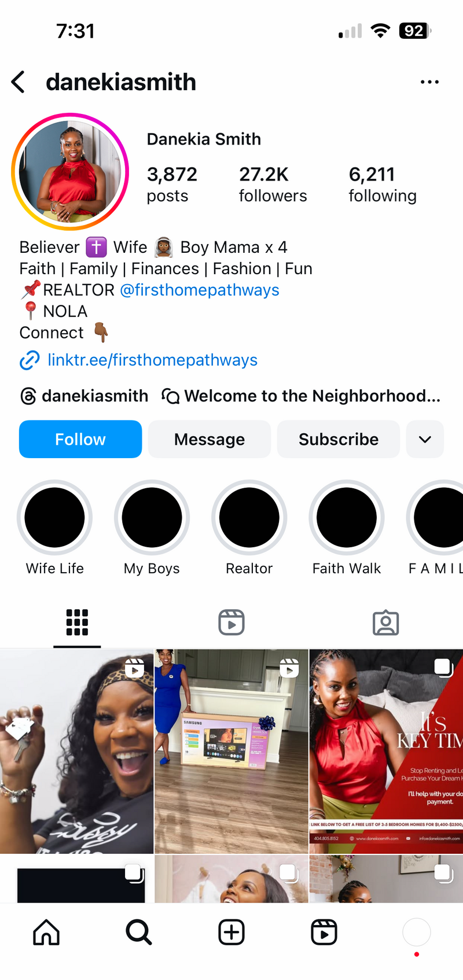Image resolution: width=463 pixels, height=980 pixels.
Task: Follow Danekia Smith
Action: [80, 439]
